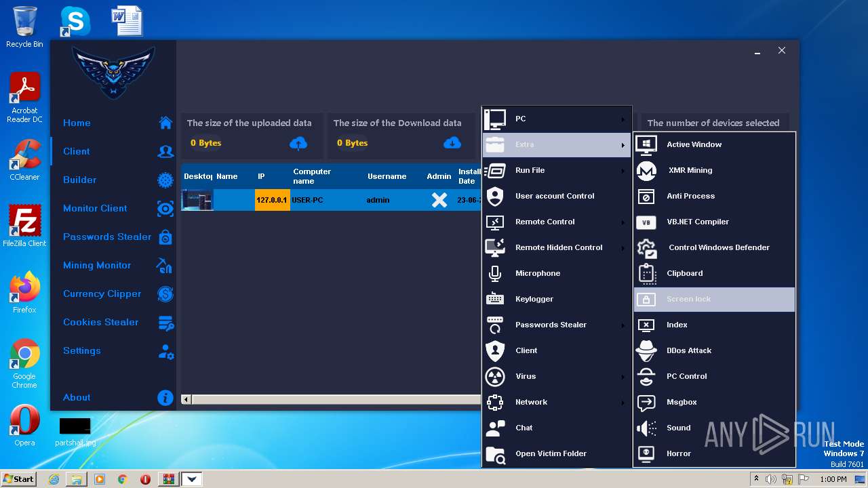This screenshot has height=488, width=868.
Task: Open Mining Monitor in the sidebar
Action: point(97,265)
